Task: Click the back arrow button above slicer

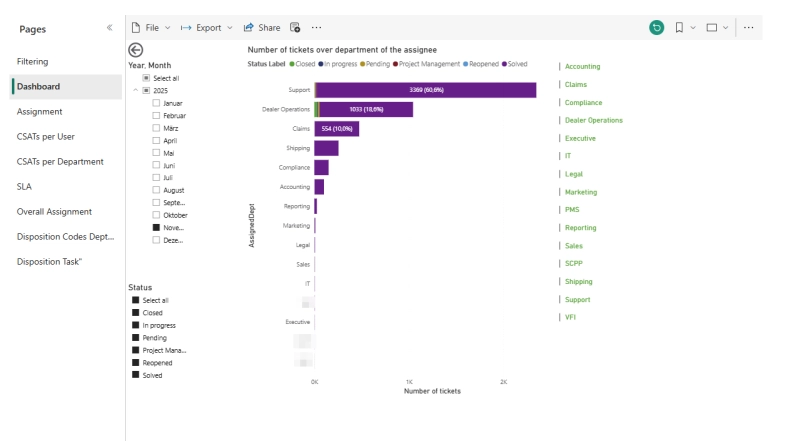Action: click(136, 50)
